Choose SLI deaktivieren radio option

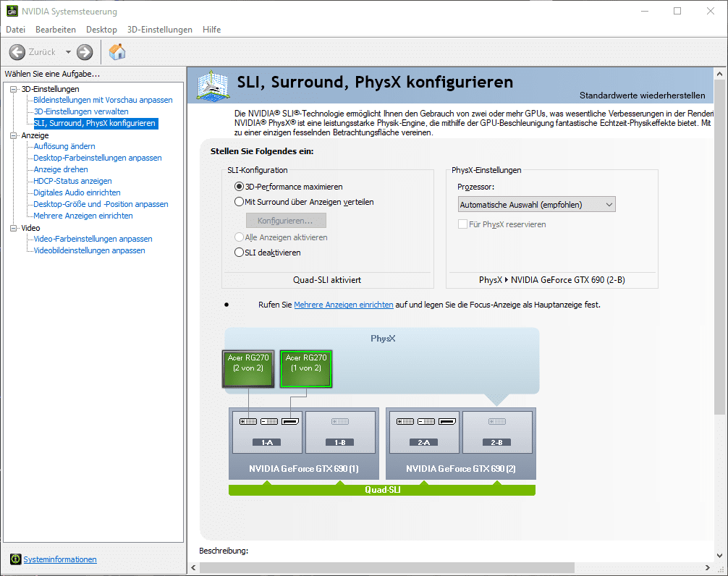tap(239, 253)
